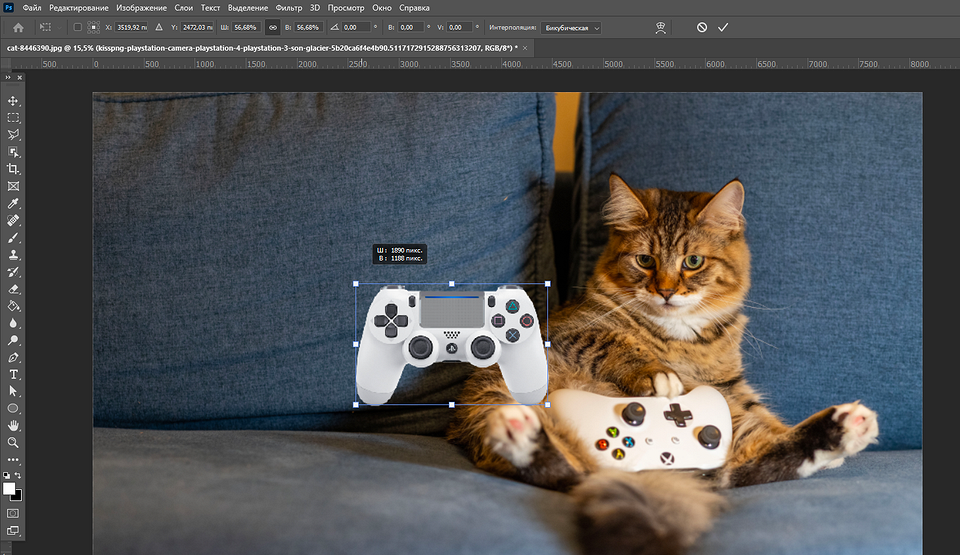Screen dimensions: 960x555
Task: Select the Zoom tool in the toolbar
Action: coord(14,442)
